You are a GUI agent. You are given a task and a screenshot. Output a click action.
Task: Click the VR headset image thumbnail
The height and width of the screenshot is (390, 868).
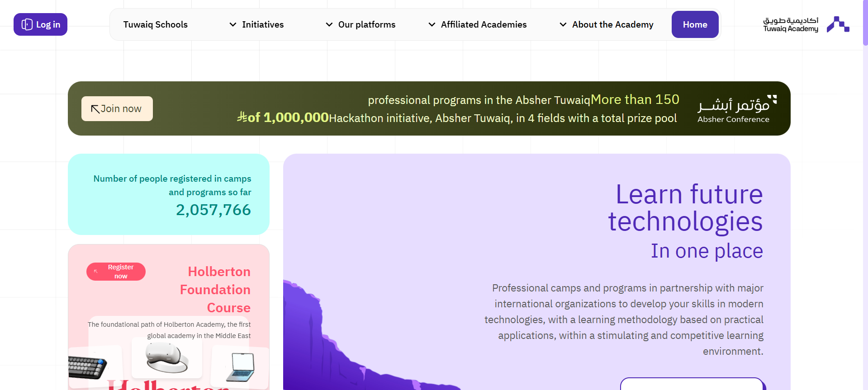pyautogui.click(x=167, y=357)
